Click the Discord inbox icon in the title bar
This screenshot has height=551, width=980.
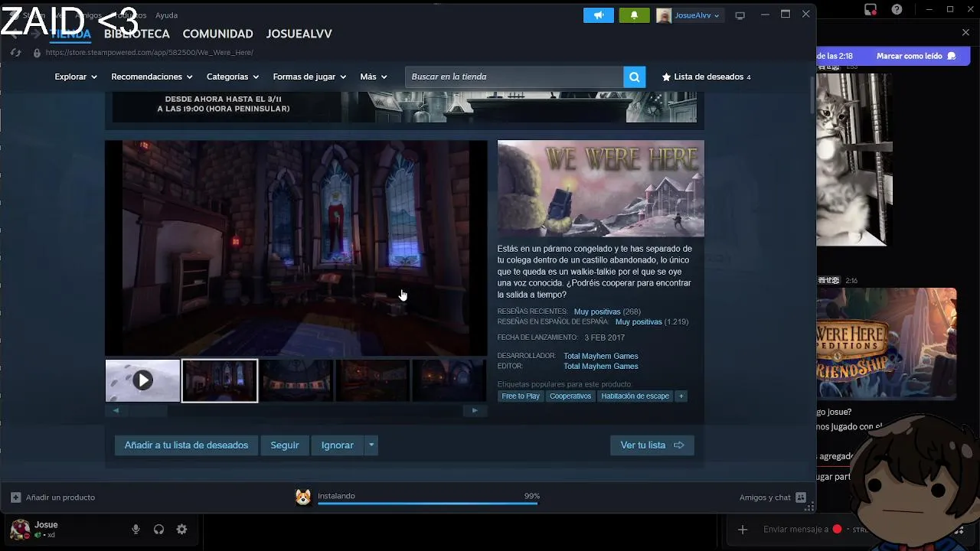tap(871, 10)
